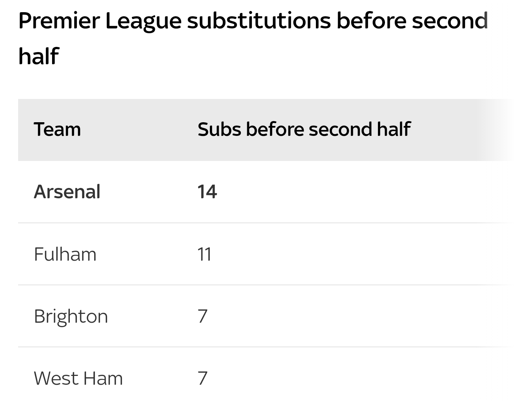Click the word Subs in column header
The image size is (532, 401).
click(219, 129)
